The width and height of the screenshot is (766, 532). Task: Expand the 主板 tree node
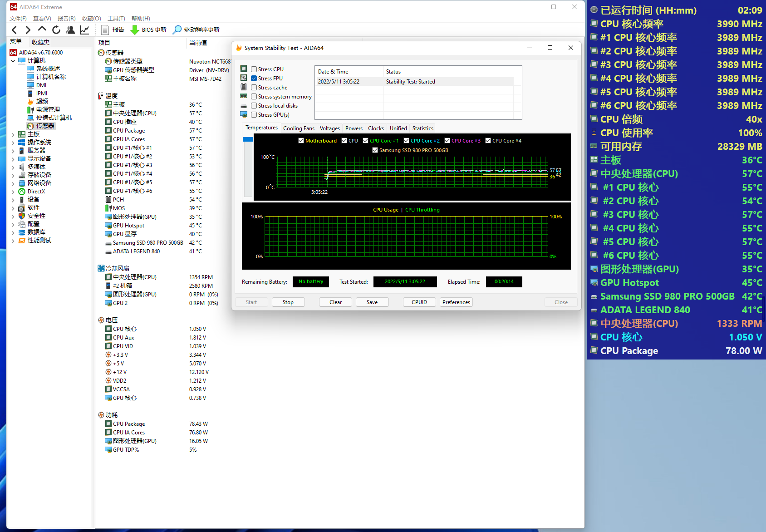tap(13, 134)
